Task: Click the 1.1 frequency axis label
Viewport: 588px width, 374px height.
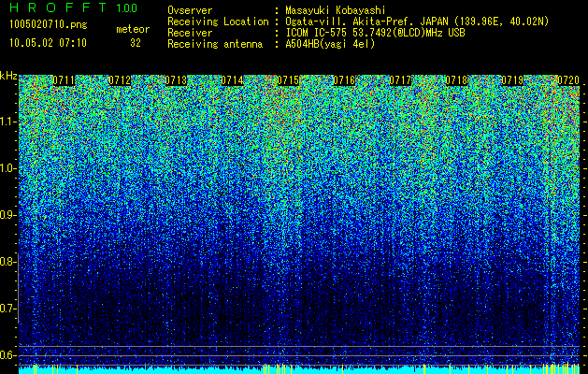Action: pos(7,122)
